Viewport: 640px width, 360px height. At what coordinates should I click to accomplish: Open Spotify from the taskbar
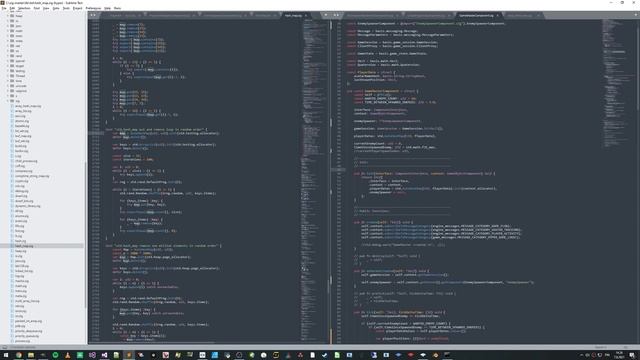click(55, 355)
